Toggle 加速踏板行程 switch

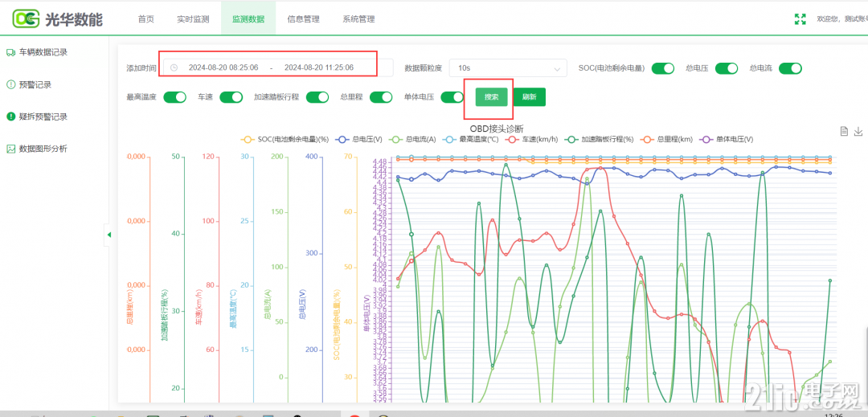(317, 97)
